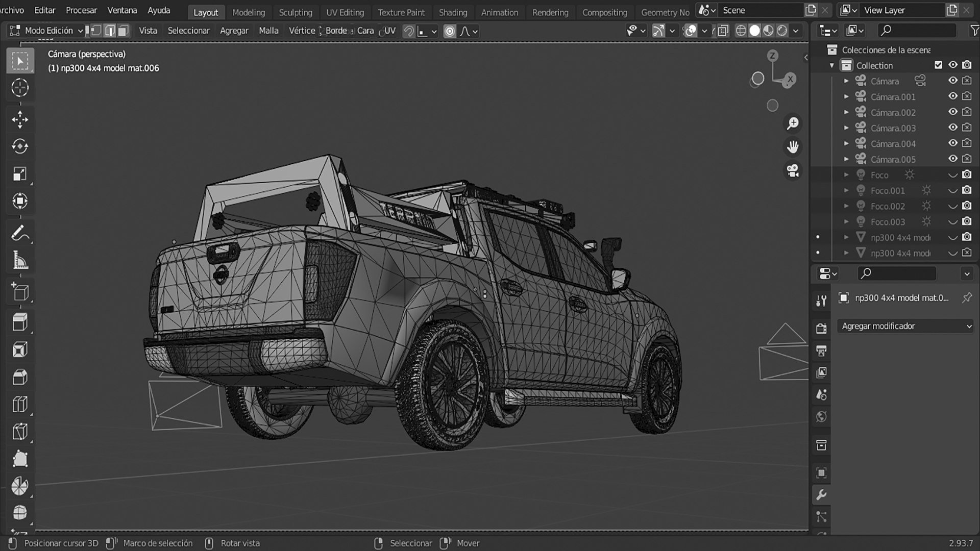
Task: Expand the Cámara.002 outliner item
Action: point(846,112)
